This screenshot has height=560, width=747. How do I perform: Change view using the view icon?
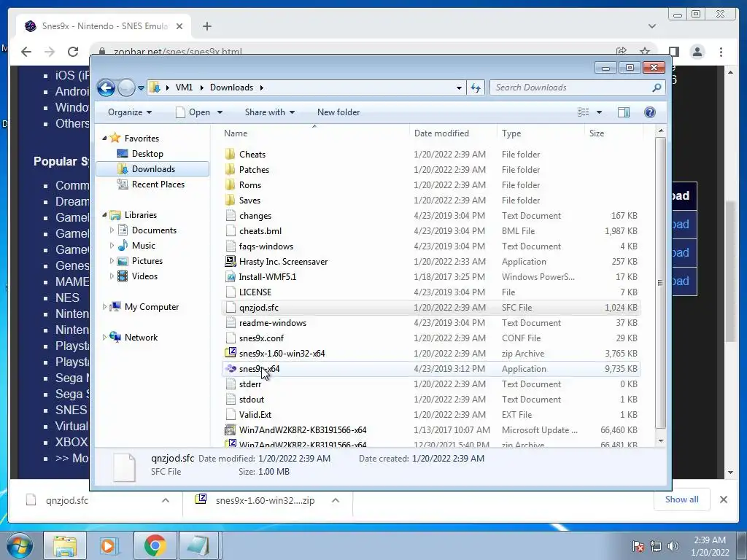pyautogui.click(x=584, y=112)
